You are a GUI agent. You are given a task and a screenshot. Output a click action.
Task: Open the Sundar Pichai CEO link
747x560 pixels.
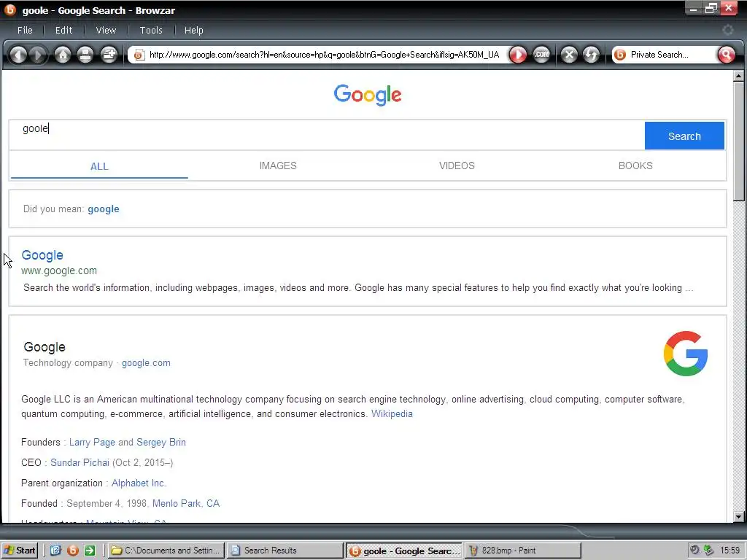tap(80, 463)
